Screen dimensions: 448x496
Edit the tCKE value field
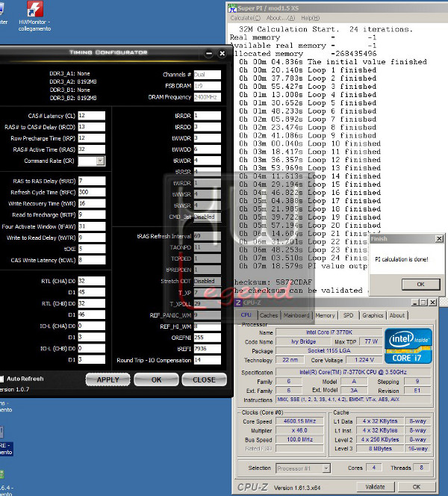(x=92, y=249)
